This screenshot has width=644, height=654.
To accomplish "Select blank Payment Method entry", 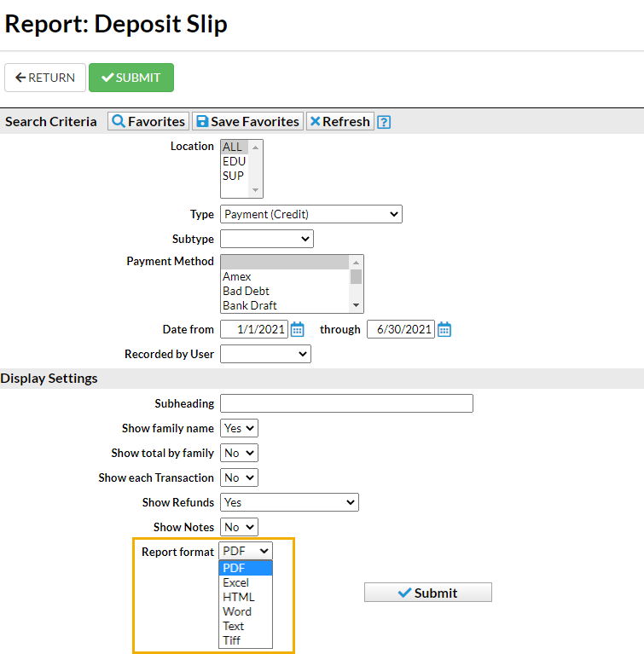I will pos(285,262).
